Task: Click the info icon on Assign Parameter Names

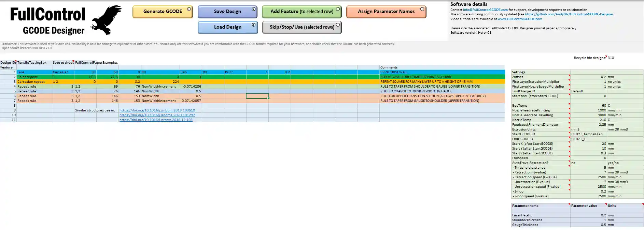Action: click(x=422, y=9)
